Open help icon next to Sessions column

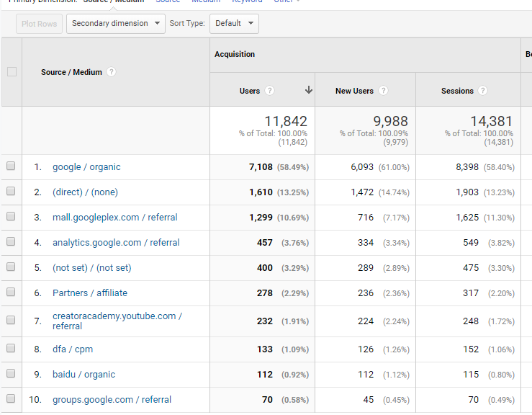point(482,91)
